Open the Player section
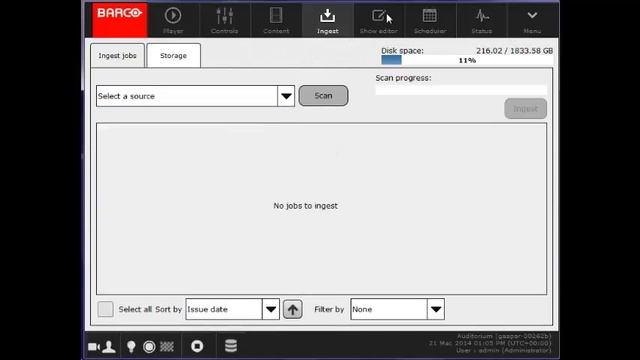This screenshot has width=640, height=360. [173, 20]
